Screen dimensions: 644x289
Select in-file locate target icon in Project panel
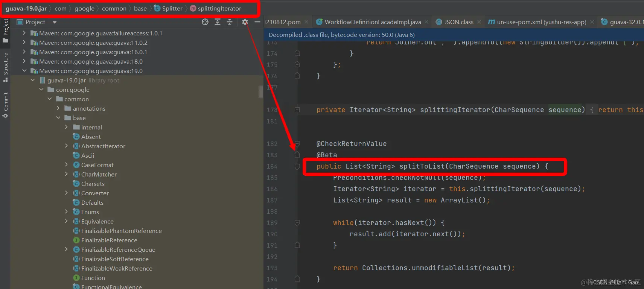tap(205, 22)
